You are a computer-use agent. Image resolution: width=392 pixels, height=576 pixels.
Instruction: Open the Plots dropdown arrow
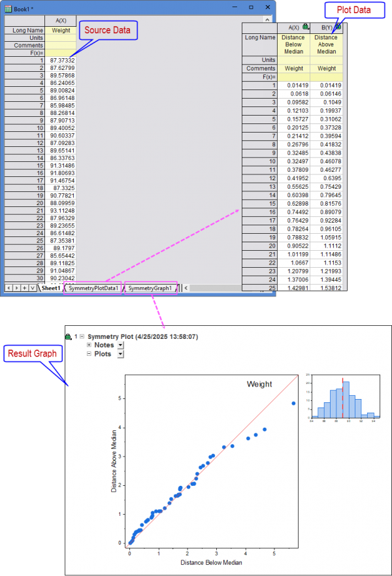tap(120, 354)
